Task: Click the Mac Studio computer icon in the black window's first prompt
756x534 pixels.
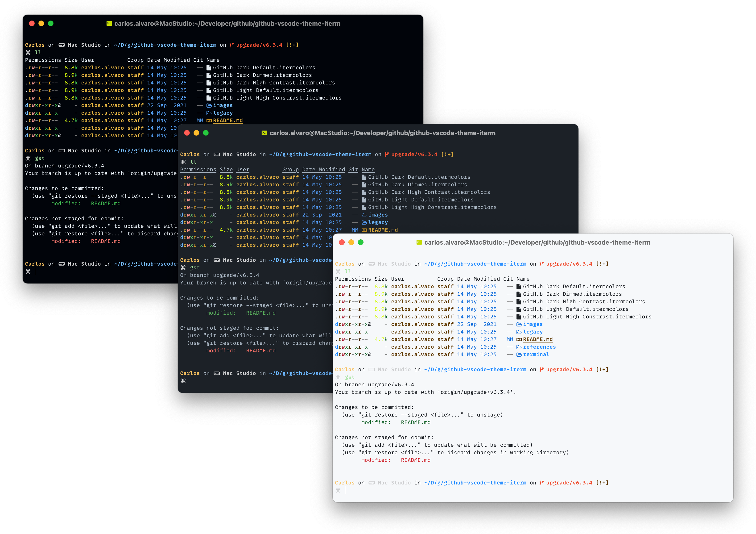Action: click(62, 45)
